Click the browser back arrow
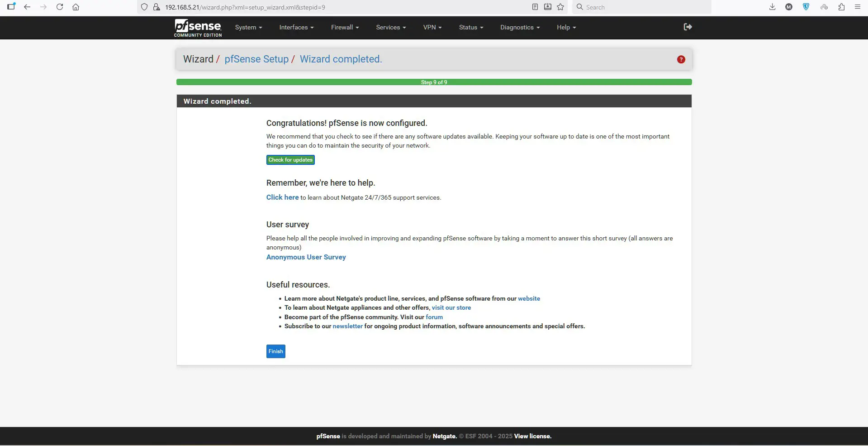Image resolution: width=868 pixels, height=446 pixels. tap(27, 7)
